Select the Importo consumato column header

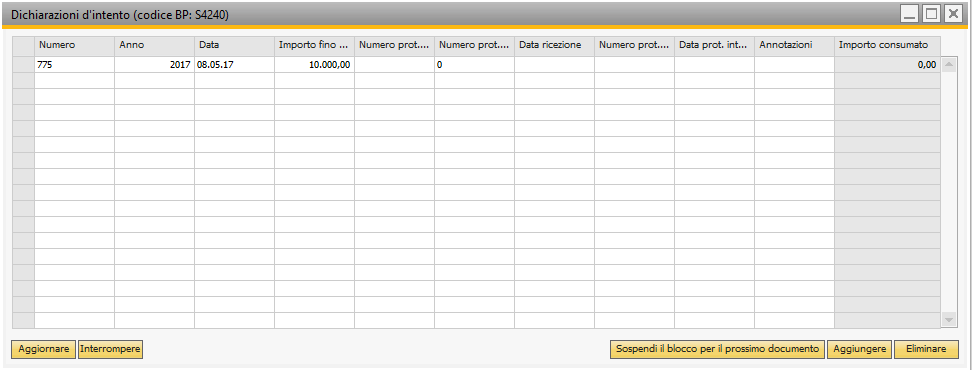click(887, 45)
